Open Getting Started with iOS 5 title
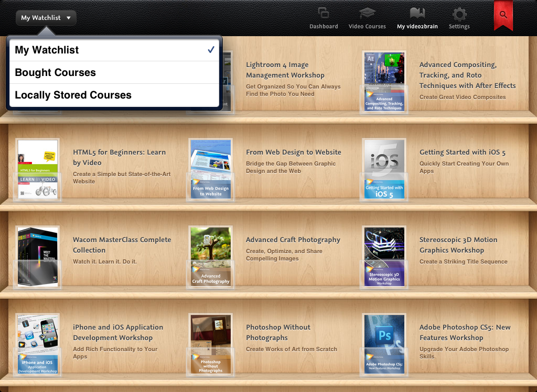This screenshot has height=392, width=537. click(463, 152)
